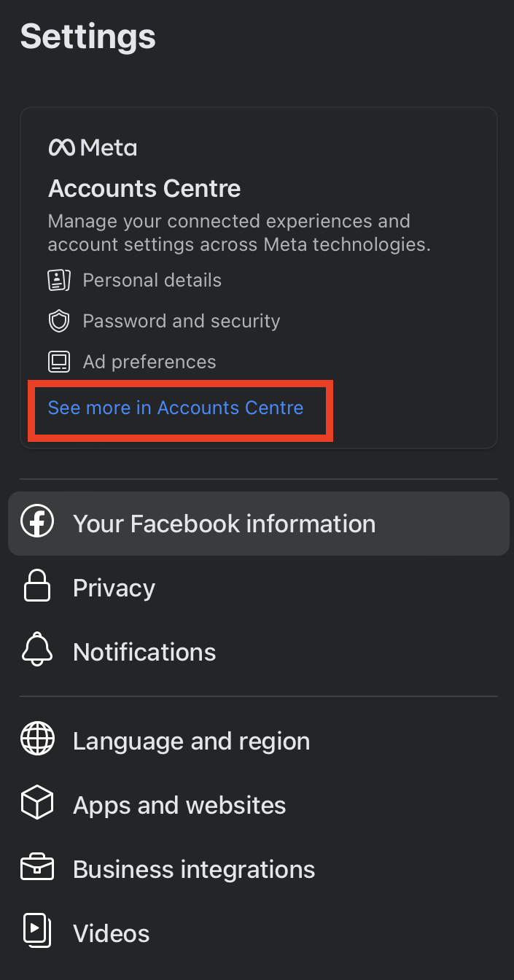Select the Notifications menu label

pos(144,652)
